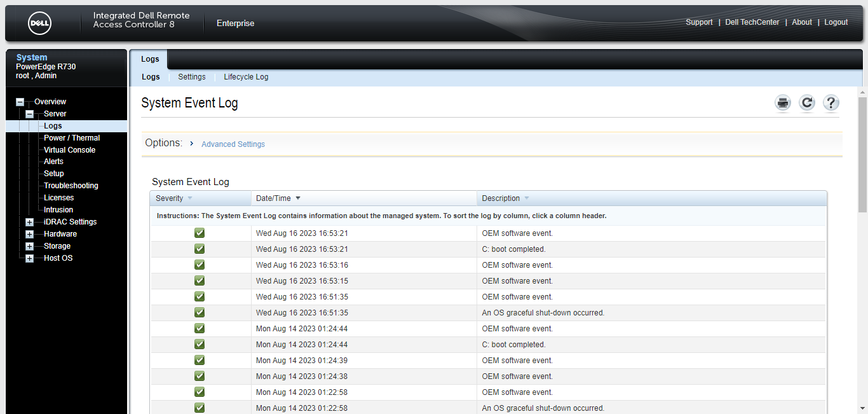
Task: Open Licenses in the navigation tree
Action: point(59,198)
